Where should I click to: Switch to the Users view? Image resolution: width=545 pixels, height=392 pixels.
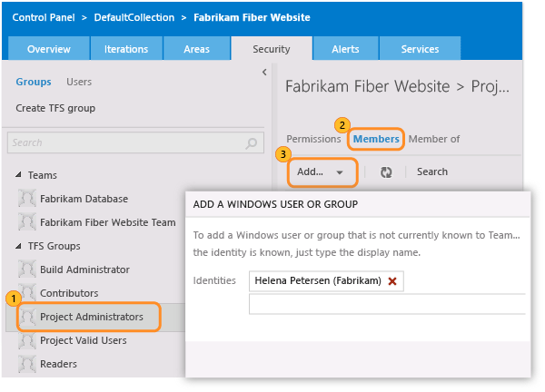click(x=79, y=82)
